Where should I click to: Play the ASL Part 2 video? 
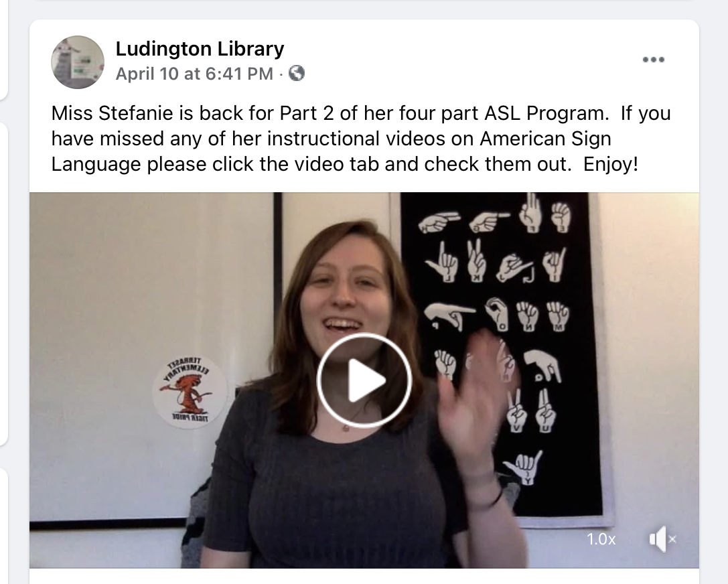pyautogui.click(x=364, y=380)
